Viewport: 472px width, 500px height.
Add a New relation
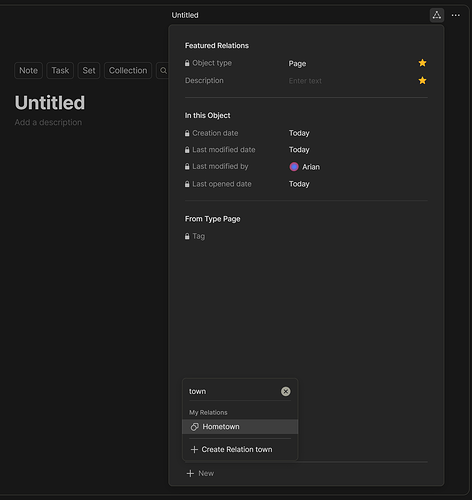coord(200,473)
